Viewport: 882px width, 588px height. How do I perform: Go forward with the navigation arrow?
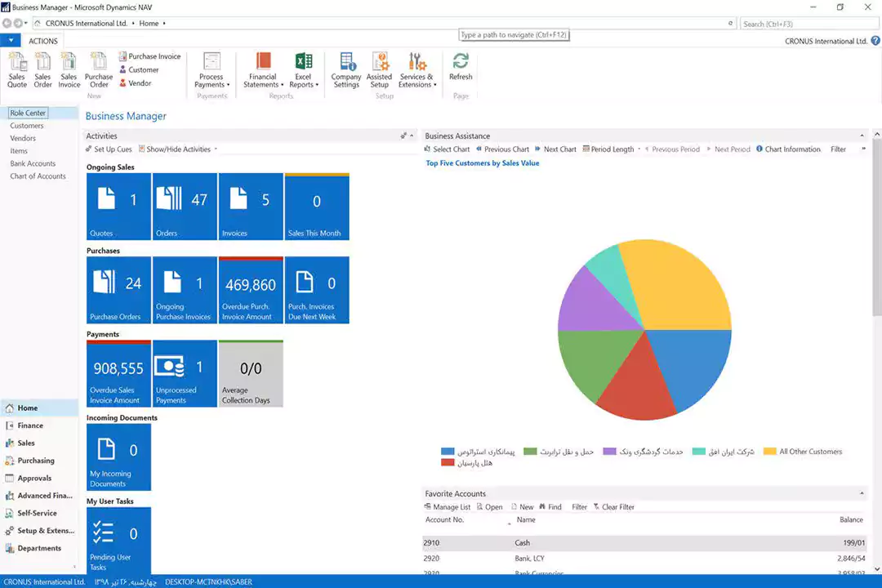tap(18, 23)
